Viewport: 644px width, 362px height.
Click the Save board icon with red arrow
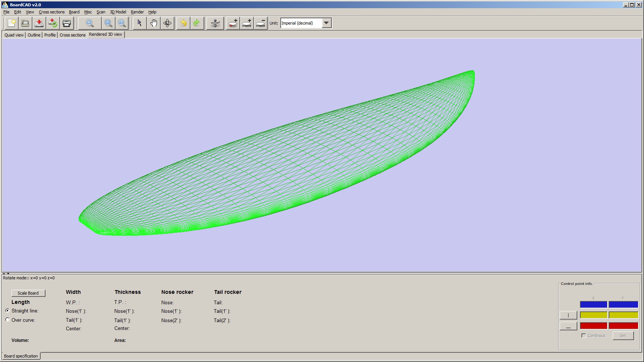click(39, 23)
